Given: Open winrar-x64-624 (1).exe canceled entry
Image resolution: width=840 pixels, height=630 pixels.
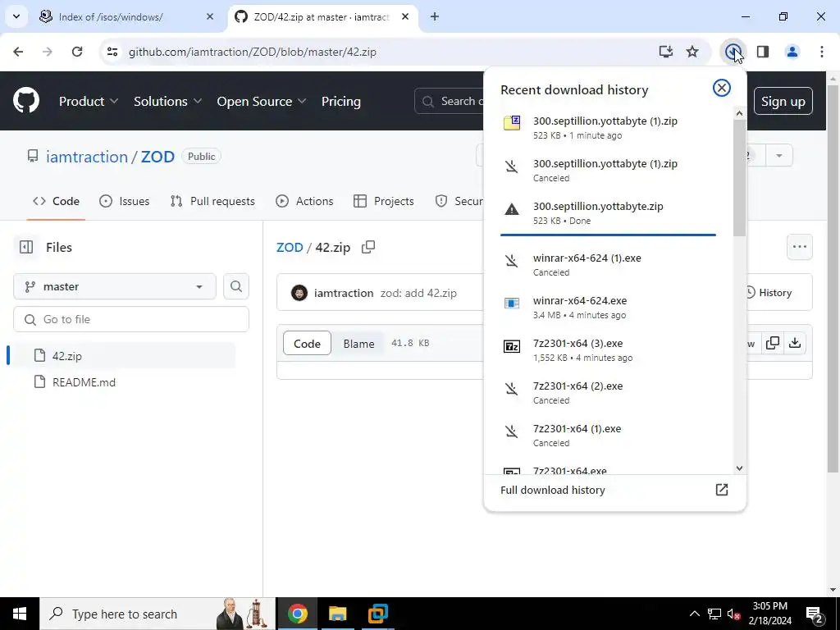Looking at the screenshot, I should [609, 265].
